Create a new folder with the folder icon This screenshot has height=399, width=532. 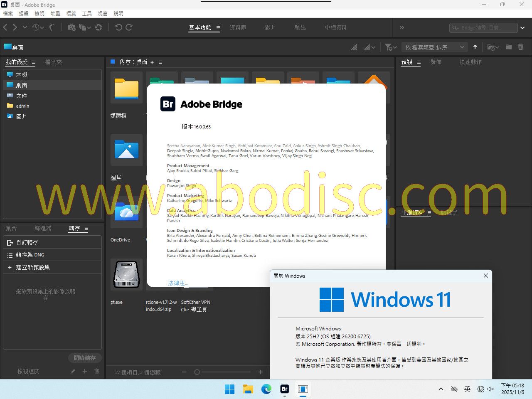point(508,47)
